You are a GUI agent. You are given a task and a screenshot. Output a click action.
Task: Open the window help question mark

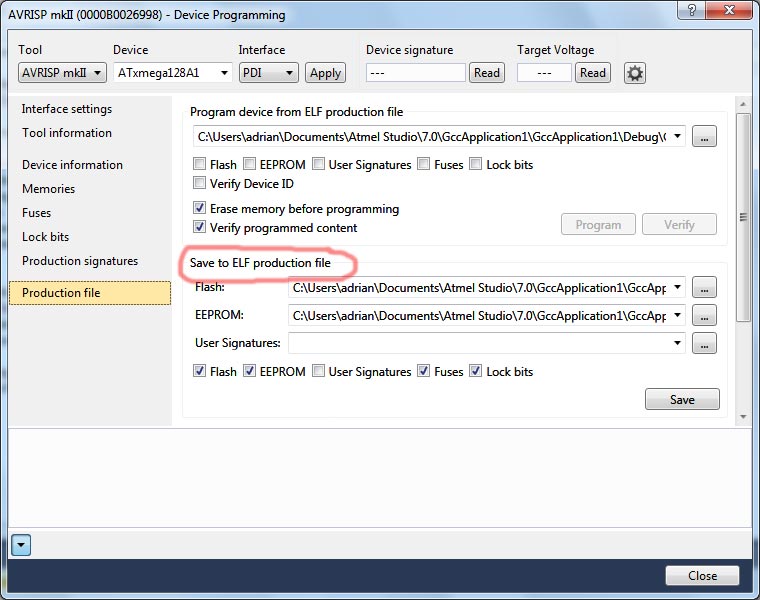tap(692, 10)
